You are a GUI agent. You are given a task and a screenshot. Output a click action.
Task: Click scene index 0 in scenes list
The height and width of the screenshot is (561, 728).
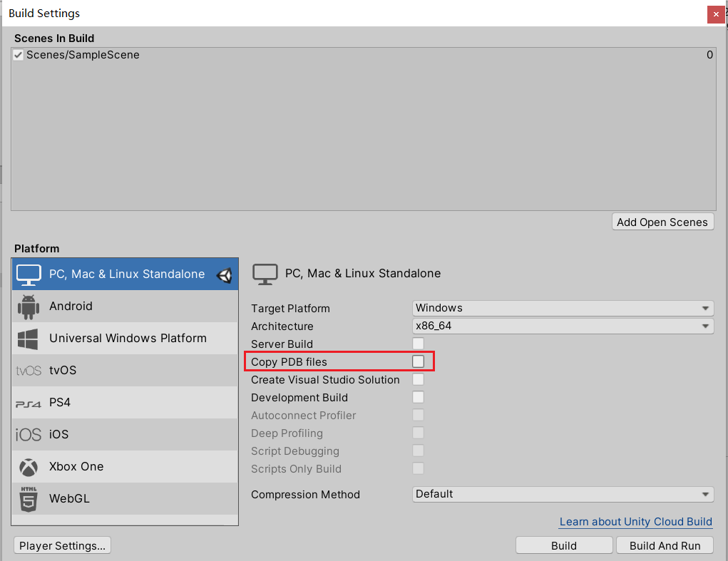(x=709, y=55)
